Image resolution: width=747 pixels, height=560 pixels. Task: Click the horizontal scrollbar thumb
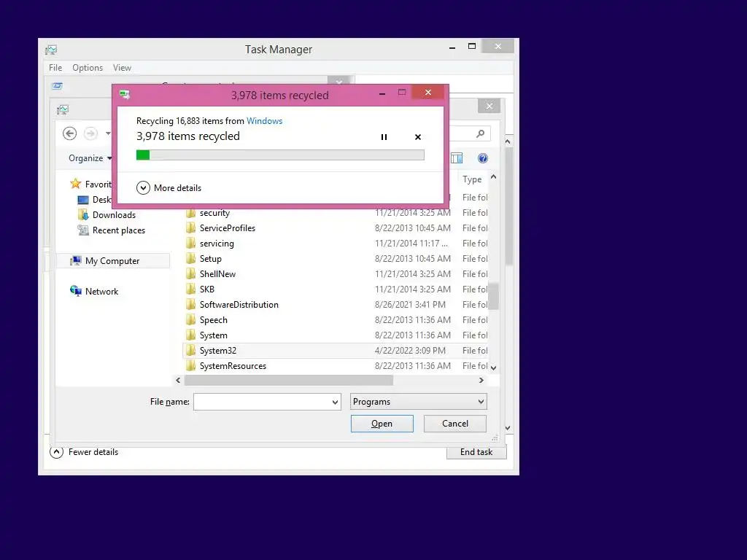(x=289, y=380)
